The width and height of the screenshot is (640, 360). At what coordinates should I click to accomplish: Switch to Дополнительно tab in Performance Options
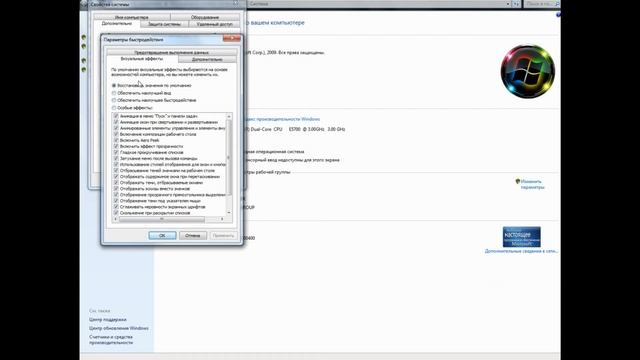tap(207, 59)
